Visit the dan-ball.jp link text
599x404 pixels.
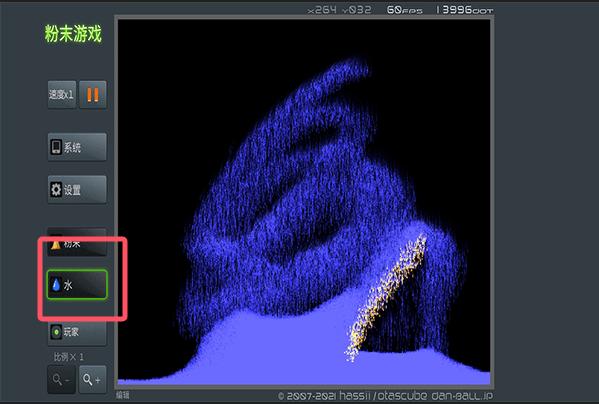coord(462,396)
